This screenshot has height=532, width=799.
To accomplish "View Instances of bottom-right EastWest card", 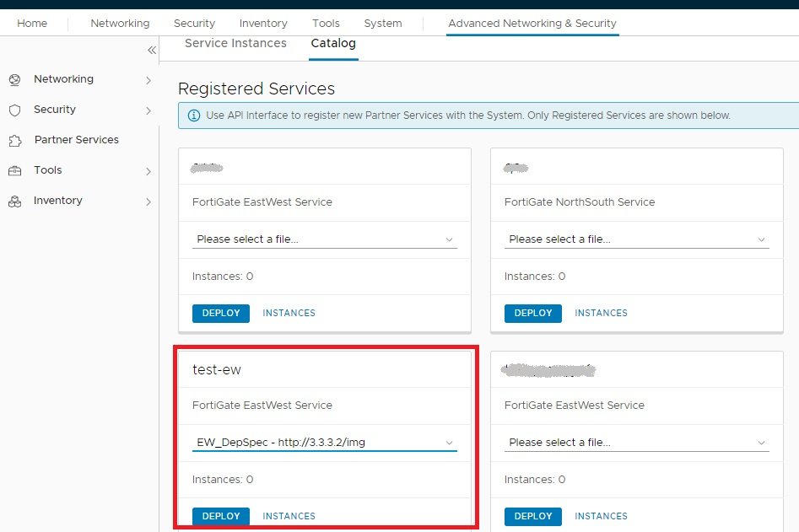I will click(602, 516).
